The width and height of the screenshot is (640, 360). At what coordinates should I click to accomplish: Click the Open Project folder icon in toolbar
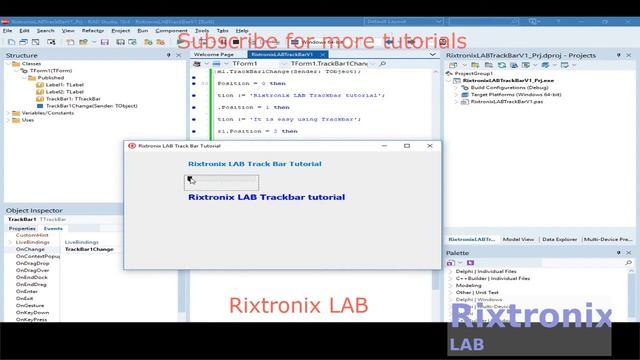84,42
